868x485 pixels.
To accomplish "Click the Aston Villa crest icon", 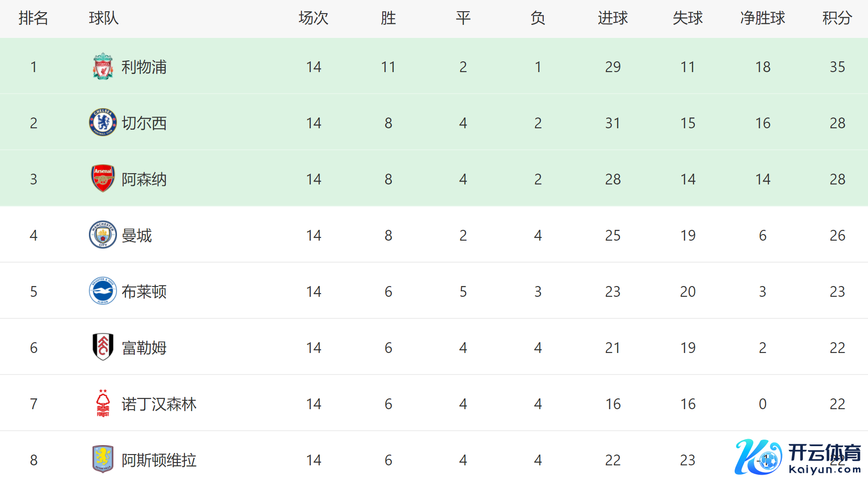I will pos(102,459).
